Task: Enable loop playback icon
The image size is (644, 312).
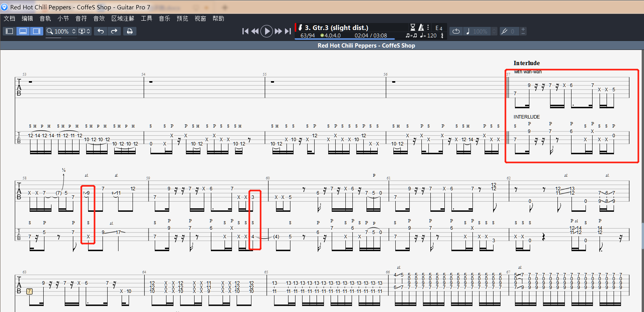Action: pos(456,31)
